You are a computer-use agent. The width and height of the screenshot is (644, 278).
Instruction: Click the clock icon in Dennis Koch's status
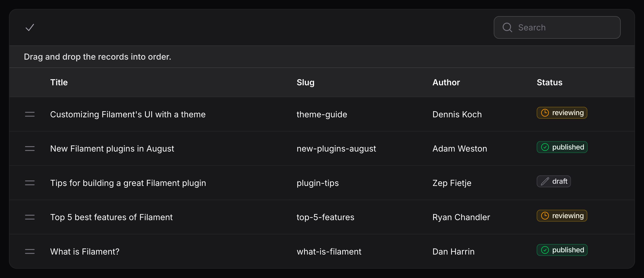(545, 113)
